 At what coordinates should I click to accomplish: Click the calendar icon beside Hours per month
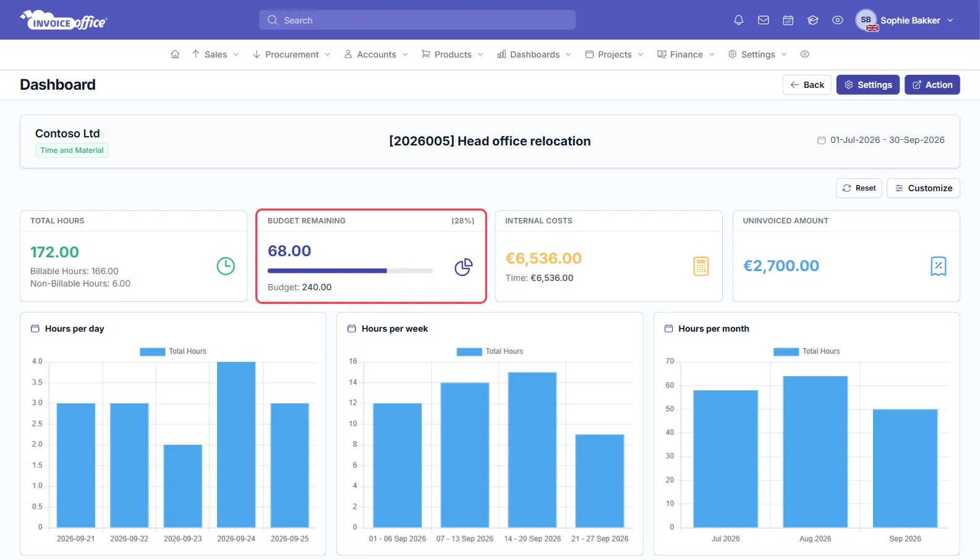pyautogui.click(x=668, y=329)
